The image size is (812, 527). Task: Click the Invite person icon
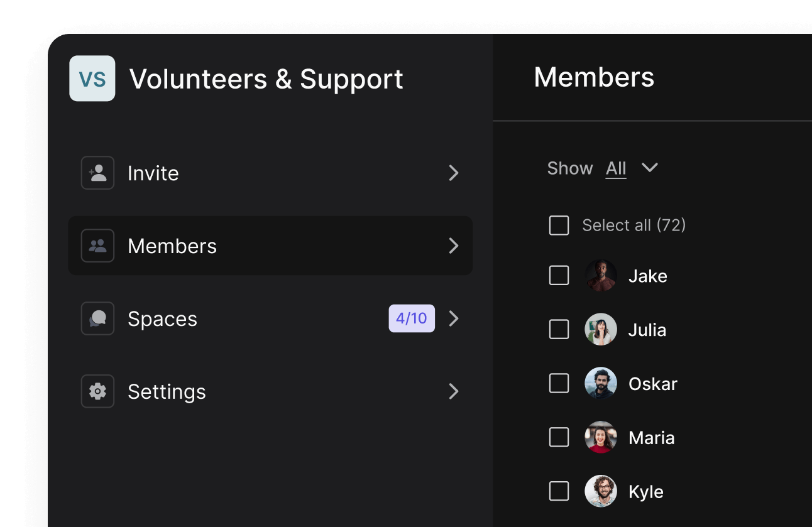tap(97, 173)
